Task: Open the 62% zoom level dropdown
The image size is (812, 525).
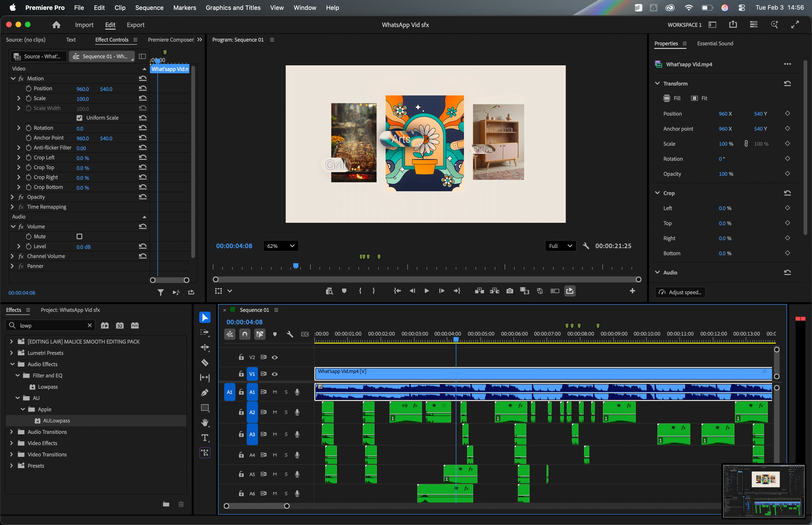Action: [x=281, y=246]
